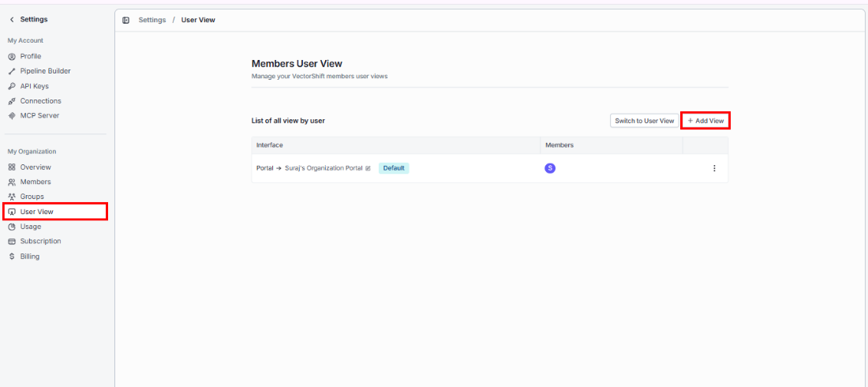Click the Members people icon
868x387 pixels.
[x=12, y=182]
